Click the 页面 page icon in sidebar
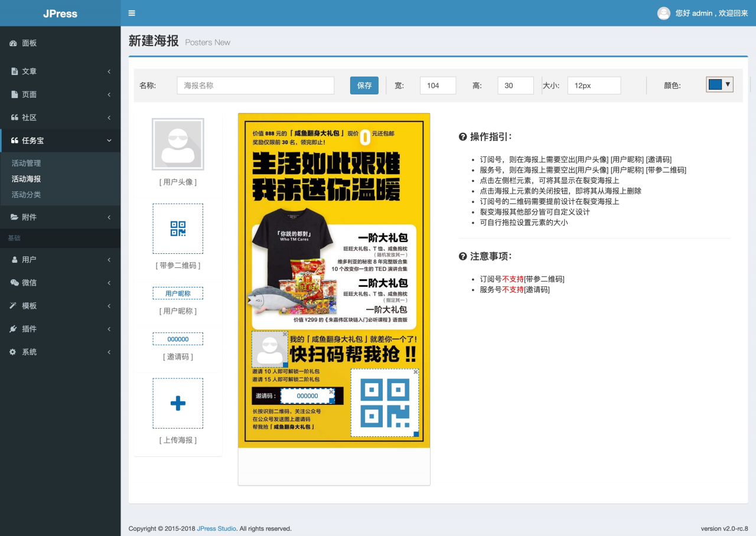The image size is (756, 536). click(x=14, y=94)
